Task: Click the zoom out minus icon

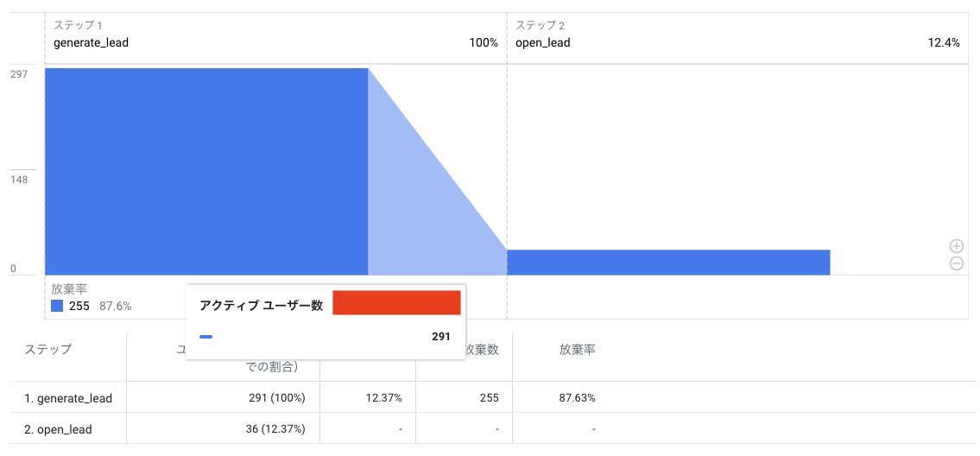Action: pyautogui.click(x=957, y=263)
